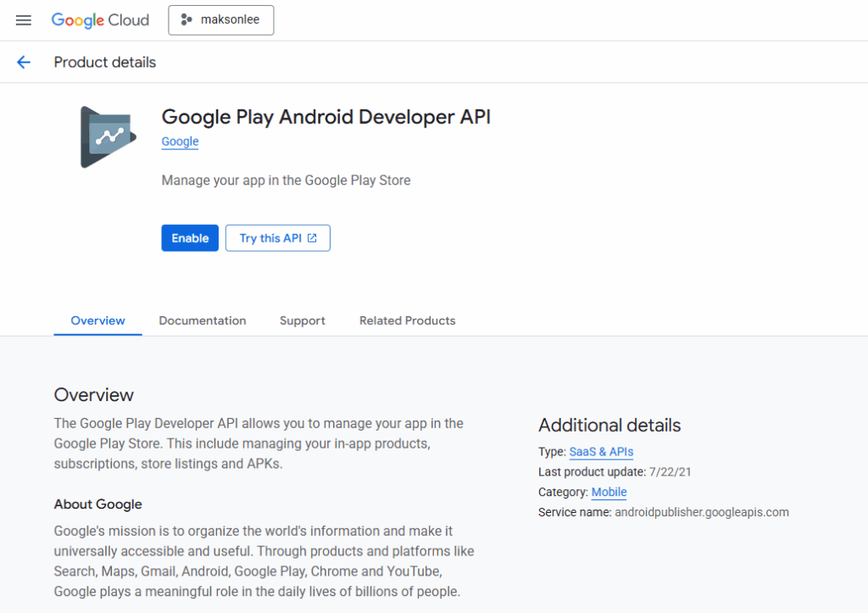Click the Product details page title
This screenshot has width=868, height=613.
coord(105,62)
